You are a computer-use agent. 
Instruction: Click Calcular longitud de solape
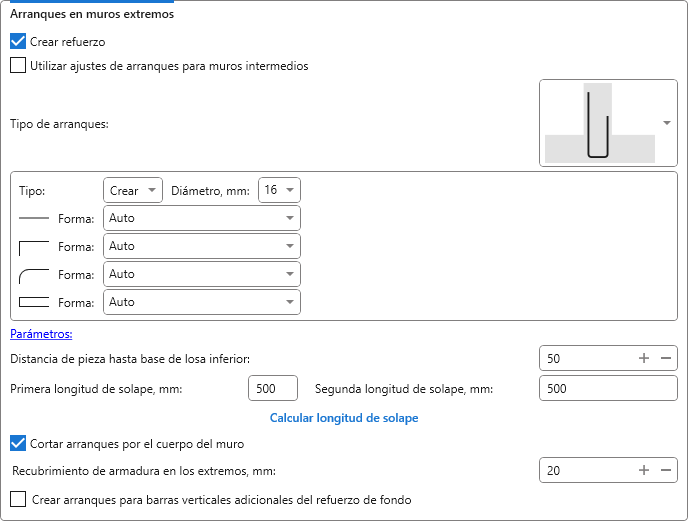[344, 418]
